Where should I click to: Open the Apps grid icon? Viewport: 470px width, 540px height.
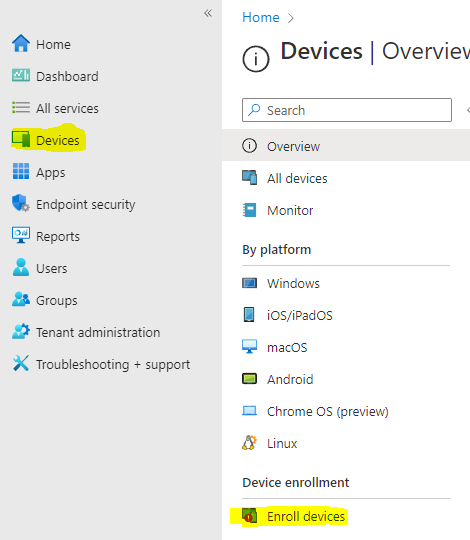pyautogui.click(x=21, y=172)
